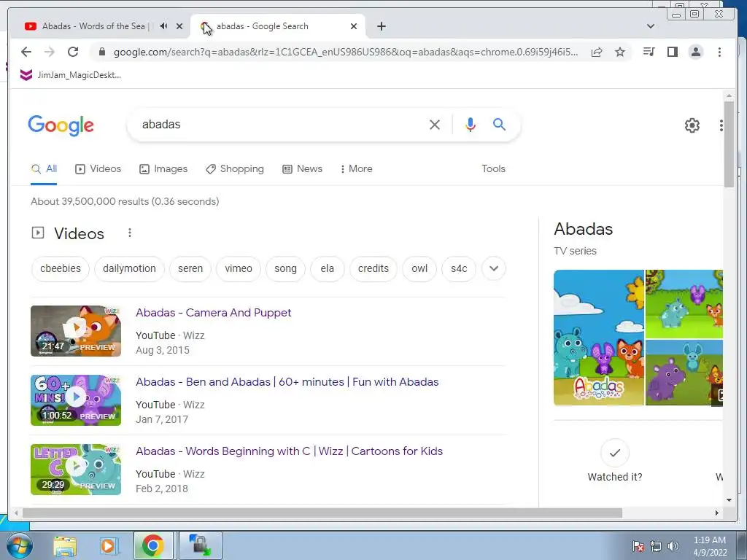
Task: Open the Videos section three-dot options
Action: (130, 233)
